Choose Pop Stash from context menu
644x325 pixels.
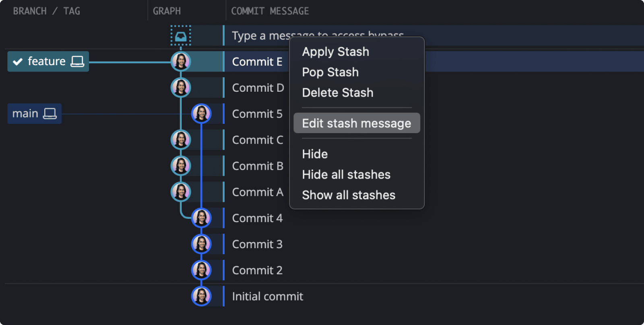[330, 72]
